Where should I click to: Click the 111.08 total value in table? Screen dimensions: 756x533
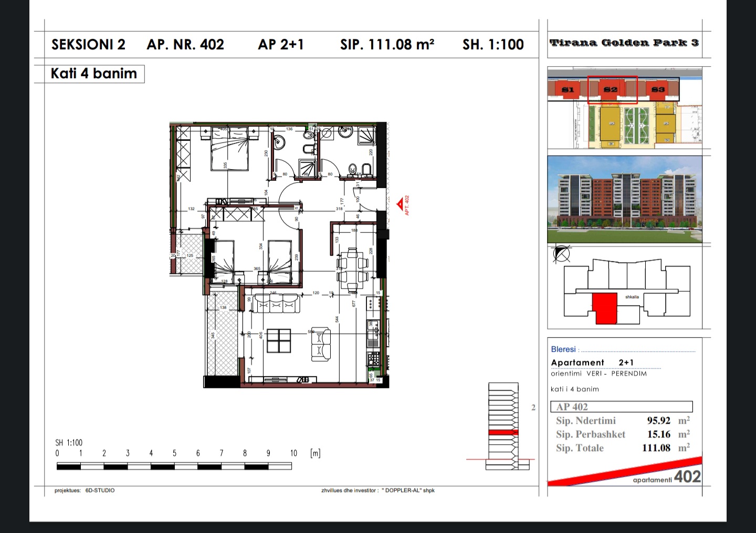click(x=656, y=448)
